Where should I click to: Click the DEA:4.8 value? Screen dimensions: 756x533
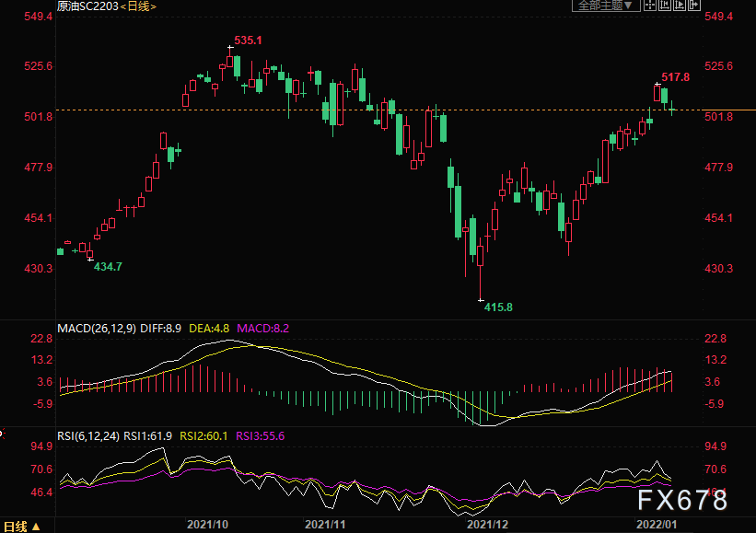click(x=209, y=329)
